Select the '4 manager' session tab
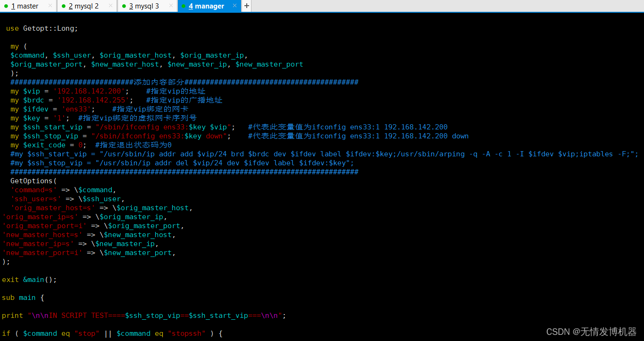 click(x=206, y=6)
